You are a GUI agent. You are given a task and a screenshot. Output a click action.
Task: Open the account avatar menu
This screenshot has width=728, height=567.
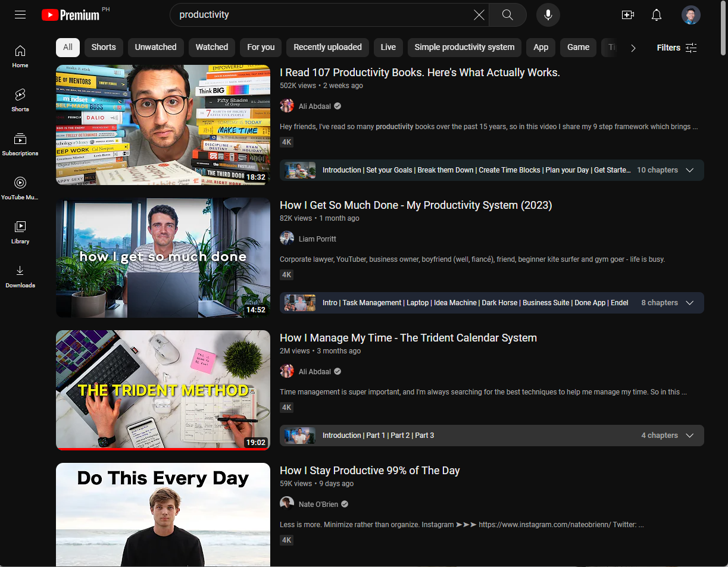[691, 15]
